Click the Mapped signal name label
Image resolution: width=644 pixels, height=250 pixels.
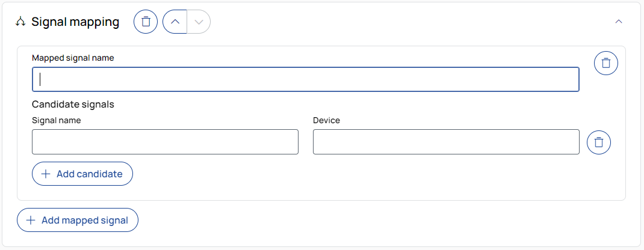point(73,58)
